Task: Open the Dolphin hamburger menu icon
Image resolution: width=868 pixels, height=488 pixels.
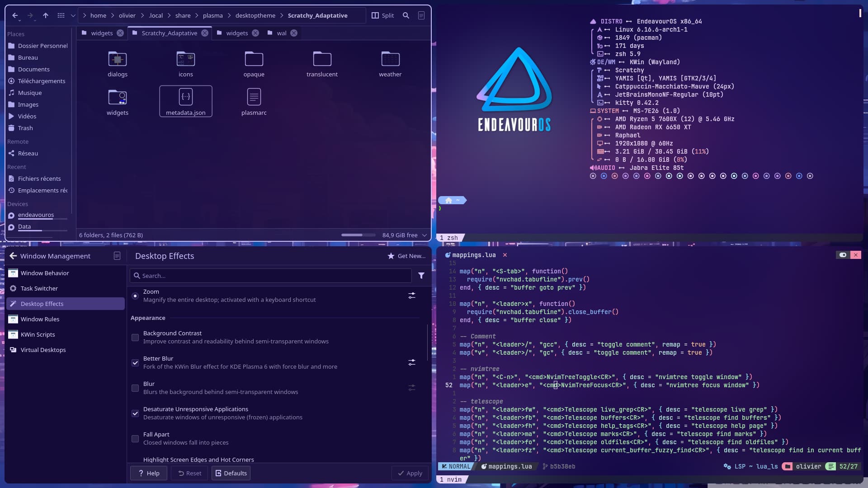Action: (421, 15)
